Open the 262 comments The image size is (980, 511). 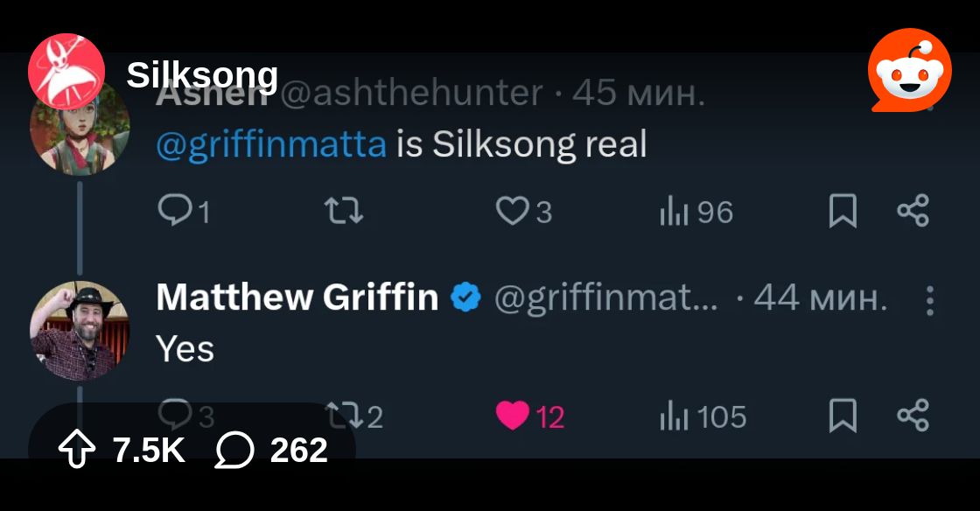pyautogui.click(x=271, y=451)
